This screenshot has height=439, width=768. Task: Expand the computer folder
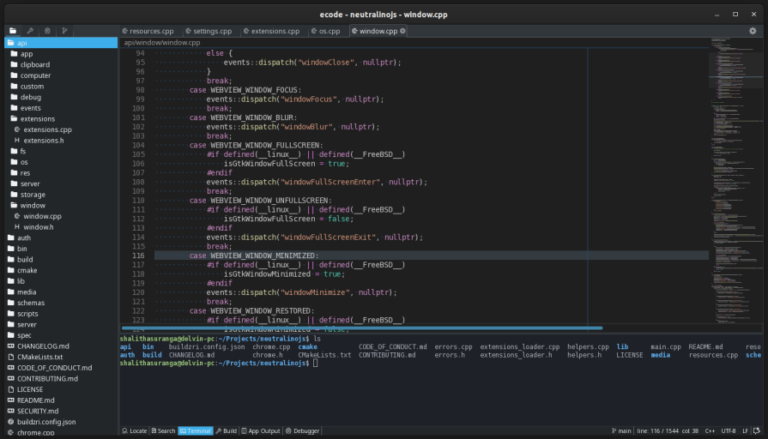tap(61, 75)
